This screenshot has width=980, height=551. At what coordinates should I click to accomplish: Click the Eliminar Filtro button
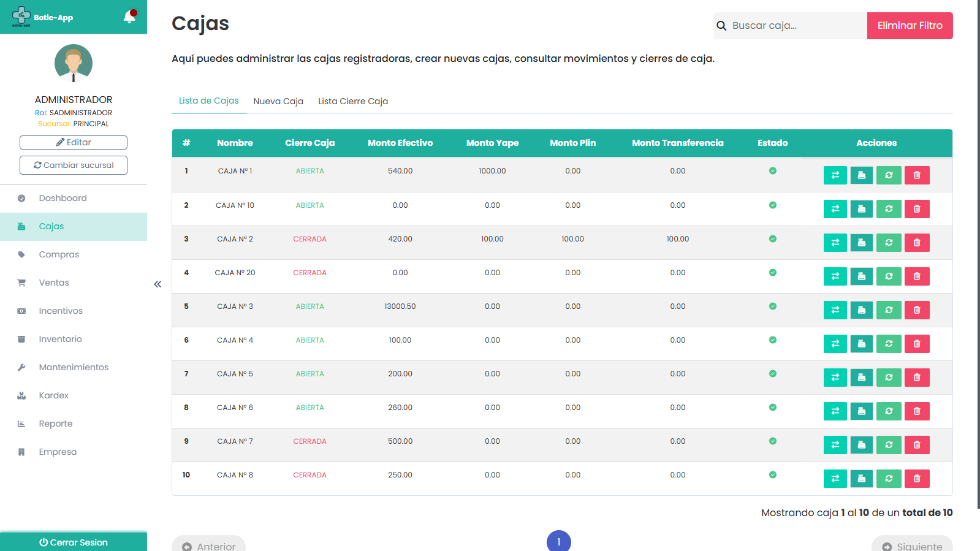click(910, 26)
